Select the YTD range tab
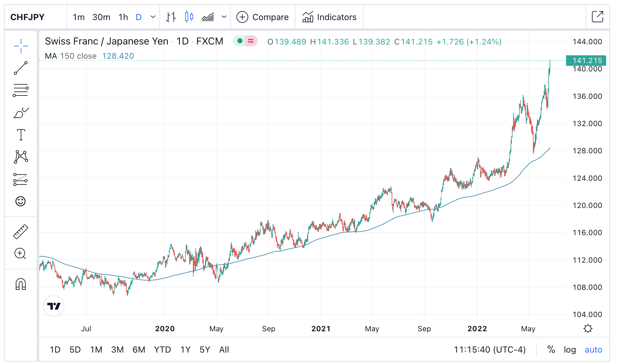Image resolution: width=617 pixels, height=364 pixels. click(163, 349)
